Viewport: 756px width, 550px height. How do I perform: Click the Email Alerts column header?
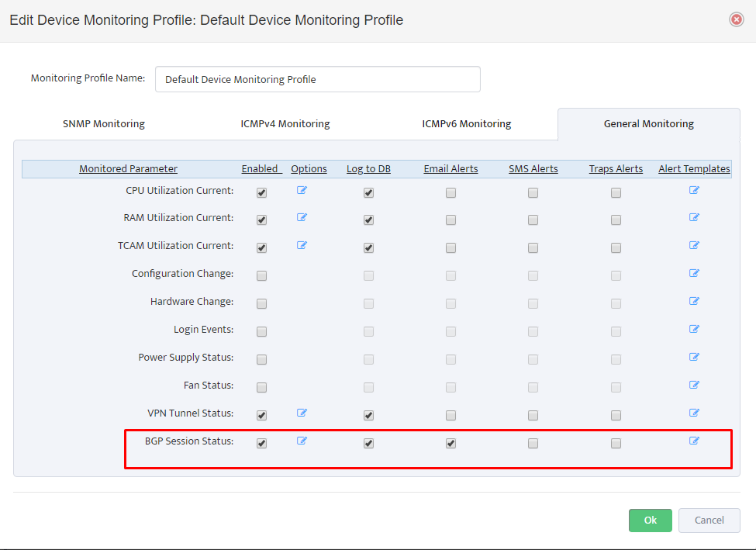pyautogui.click(x=450, y=169)
